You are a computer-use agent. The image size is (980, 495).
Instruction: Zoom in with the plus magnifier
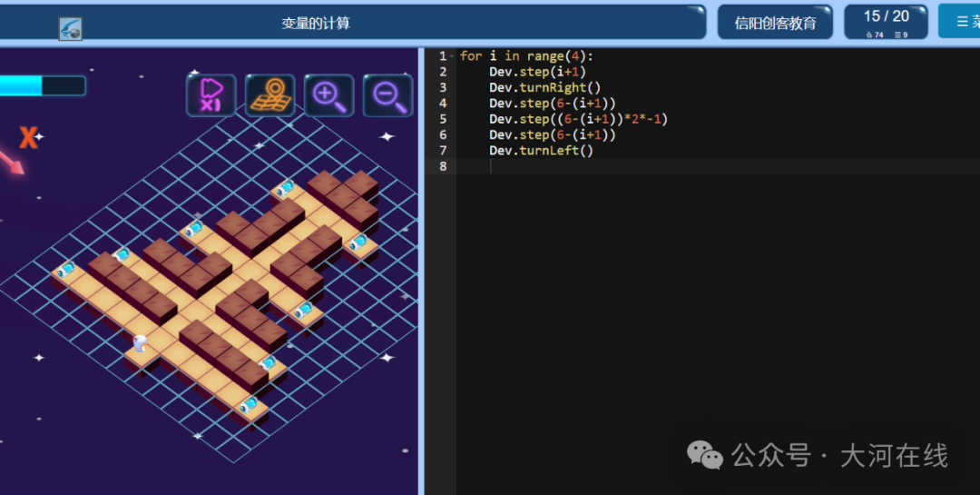328,95
